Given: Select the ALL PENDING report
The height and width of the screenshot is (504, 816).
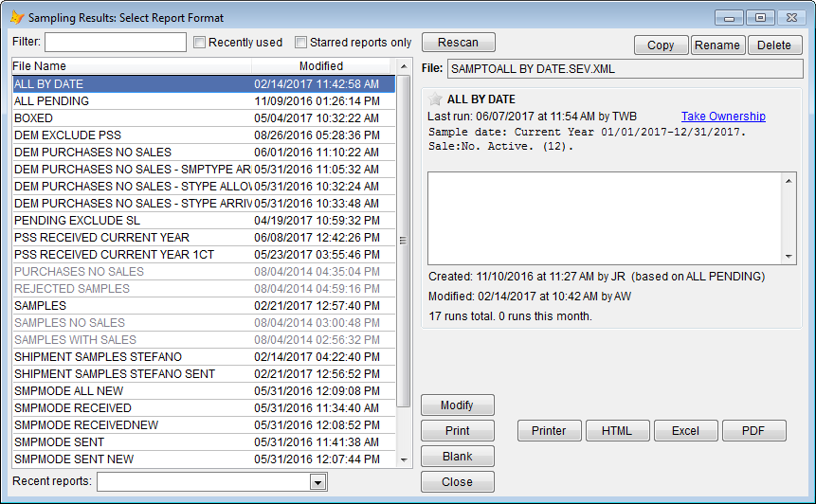Looking at the screenshot, I should 204,101.
